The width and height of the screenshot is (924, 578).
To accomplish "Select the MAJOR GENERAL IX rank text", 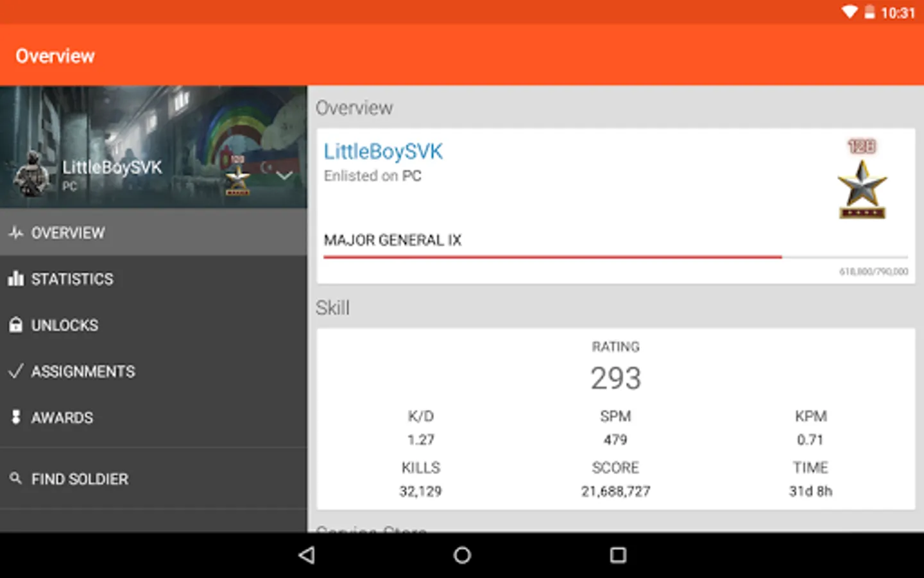I will click(x=393, y=240).
